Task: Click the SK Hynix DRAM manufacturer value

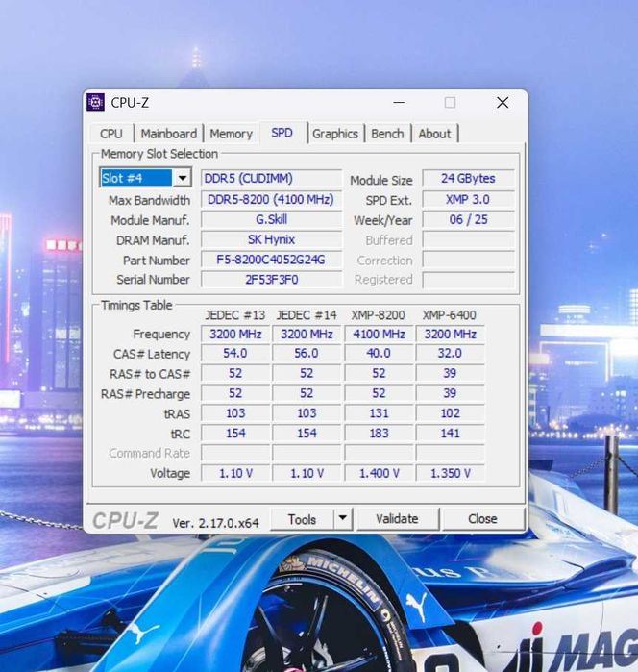Action: (x=271, y=239)
